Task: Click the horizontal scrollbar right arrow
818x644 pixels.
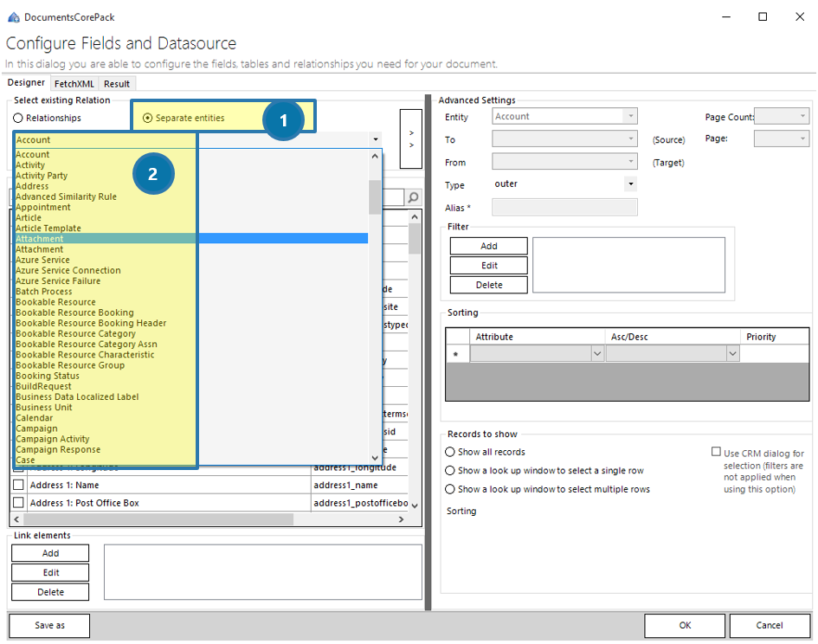Action: coord(399,519)
